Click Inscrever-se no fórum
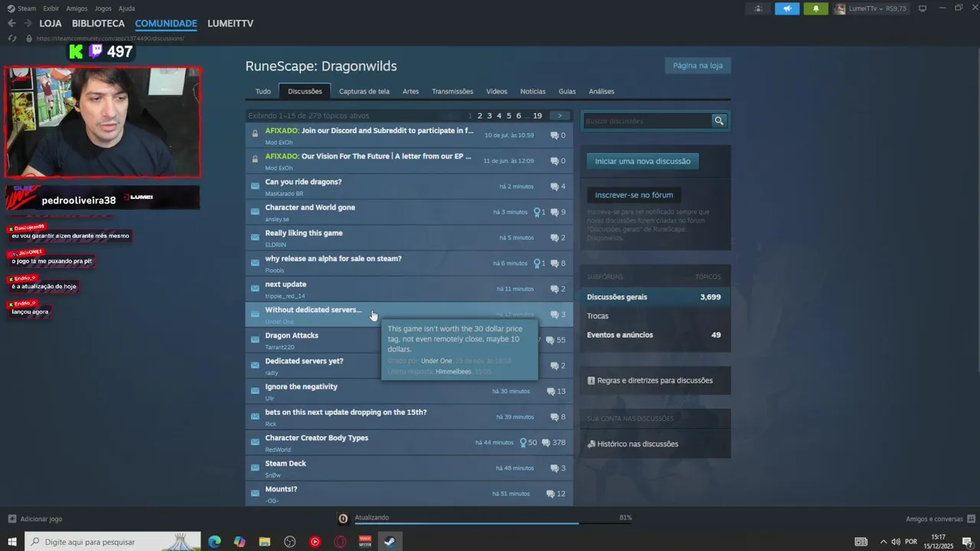The height and width of the screenshot is (551, 980). point(634,195)
